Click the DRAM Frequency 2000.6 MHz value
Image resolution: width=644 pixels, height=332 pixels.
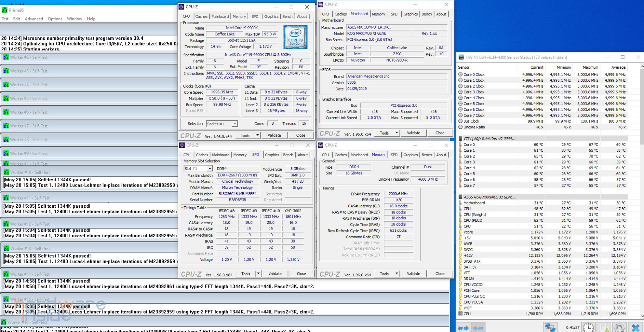(398, 194)
